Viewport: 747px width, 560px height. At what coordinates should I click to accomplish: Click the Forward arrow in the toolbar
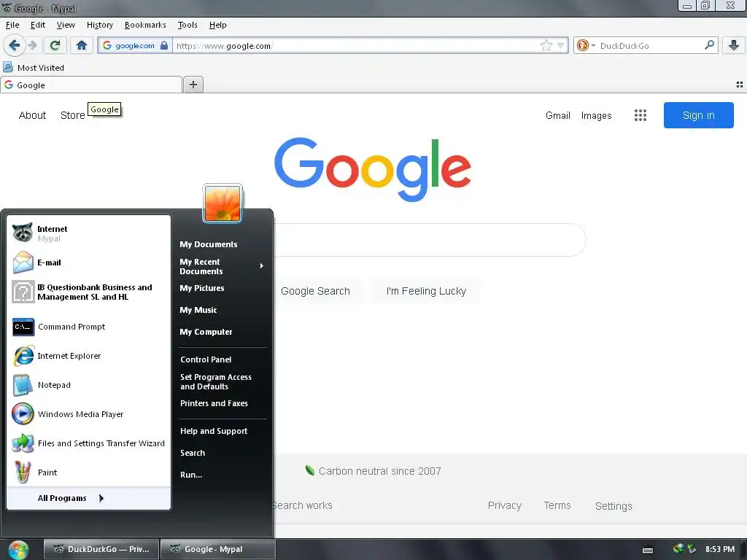click(33, 46)
